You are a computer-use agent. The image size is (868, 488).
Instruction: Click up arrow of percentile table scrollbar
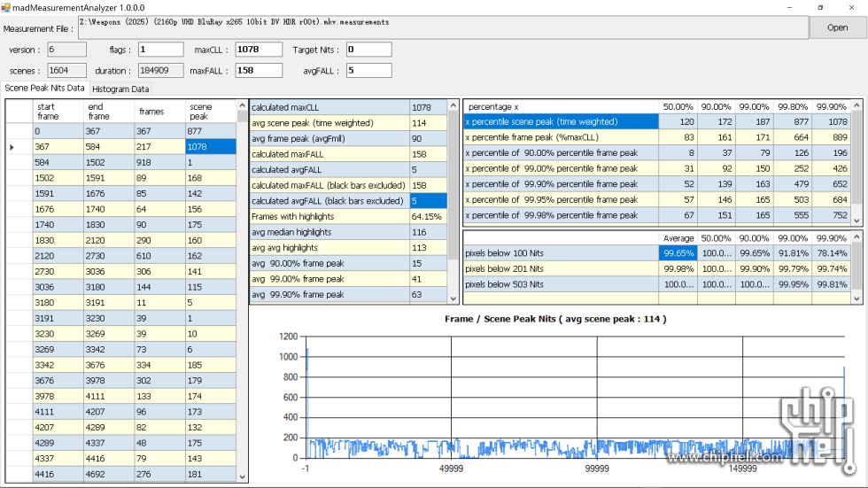pyautogui.click(x=858, y=106)
